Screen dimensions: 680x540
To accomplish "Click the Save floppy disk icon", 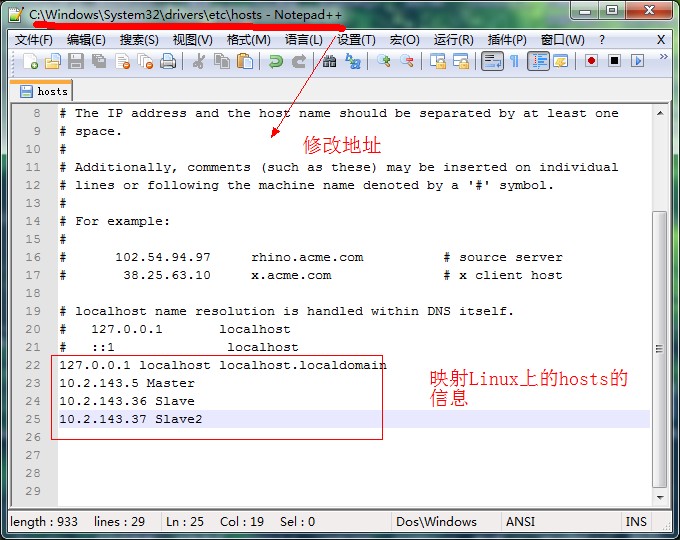I will point(76,61).
